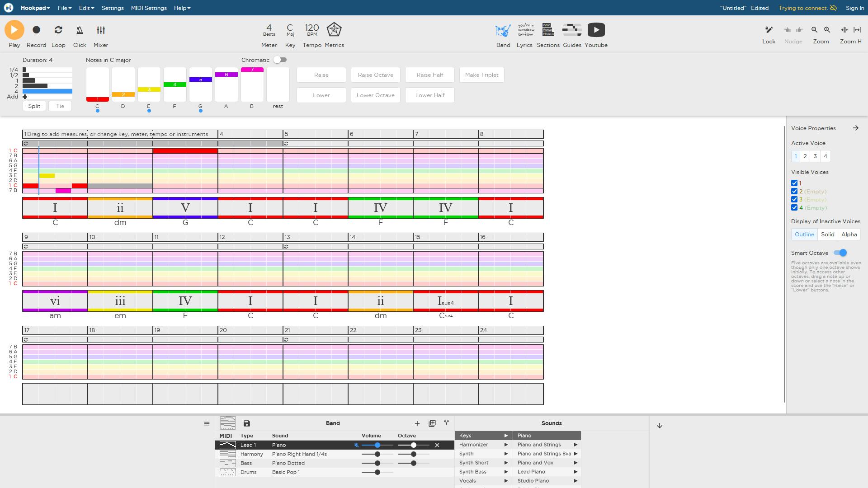This screenshot has height=488, width=868.
Task: Open the Settings menu item
Action: point(113,8)
